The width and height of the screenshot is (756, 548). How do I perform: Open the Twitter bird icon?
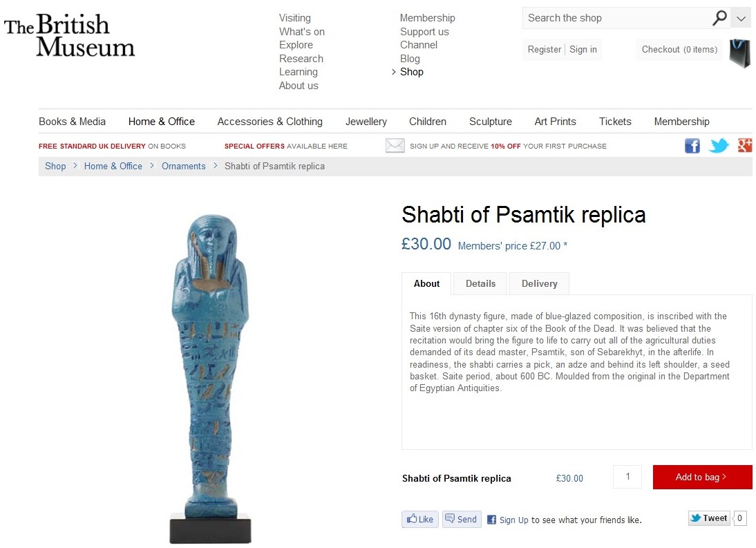tap(719, 146)
